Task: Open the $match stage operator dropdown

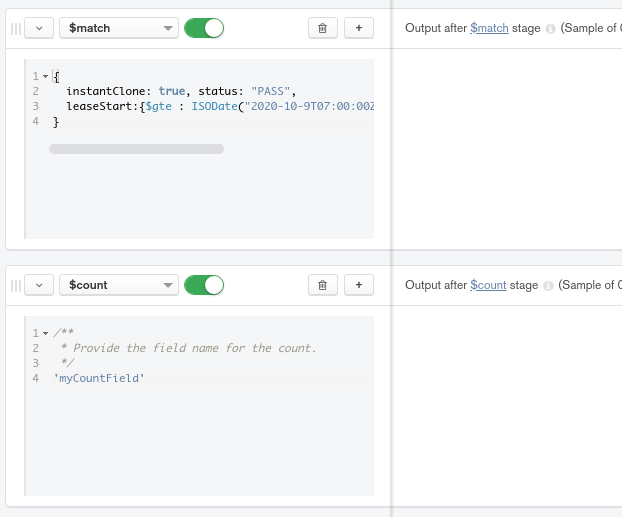Action: pyautogui.click(x=118, y=29)
